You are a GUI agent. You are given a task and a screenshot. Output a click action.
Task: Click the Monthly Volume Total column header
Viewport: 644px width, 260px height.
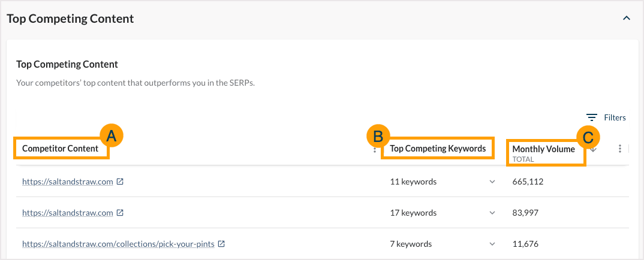click(543, 152)
